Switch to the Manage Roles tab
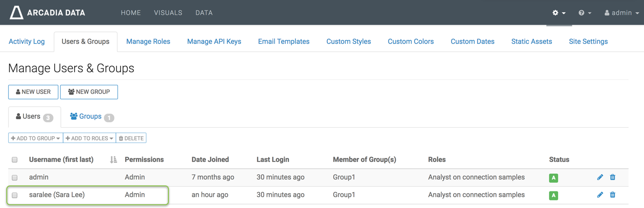Image resolution: width=644 pixels, height=208 pixels. click(x=148, y=42)
